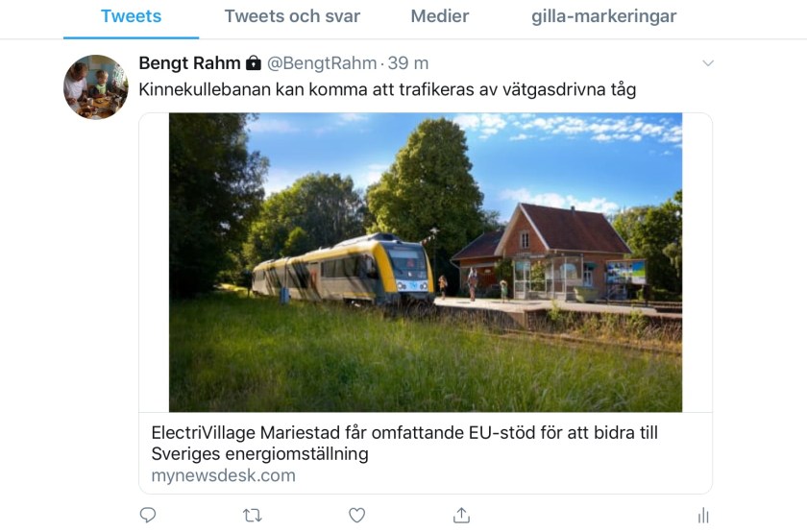View tweet activity analytics bars icon
807x532 pixels.
[703, 516]
